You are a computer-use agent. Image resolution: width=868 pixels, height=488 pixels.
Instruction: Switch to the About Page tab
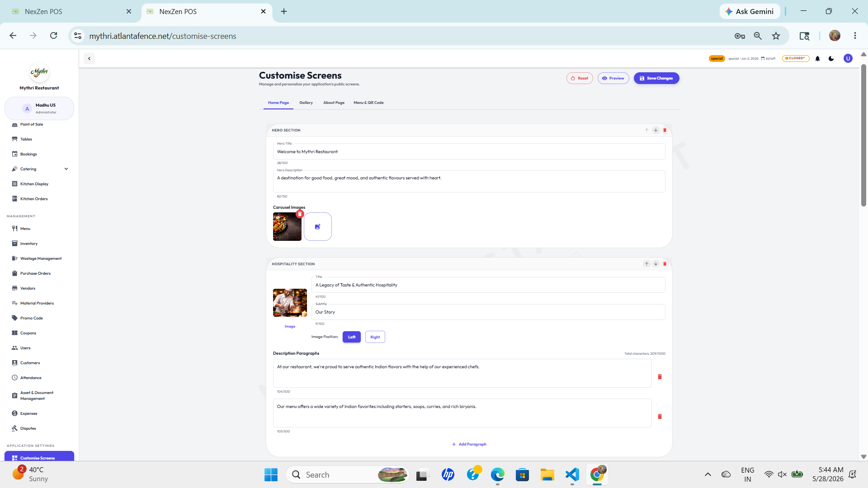tap(334, 103)
